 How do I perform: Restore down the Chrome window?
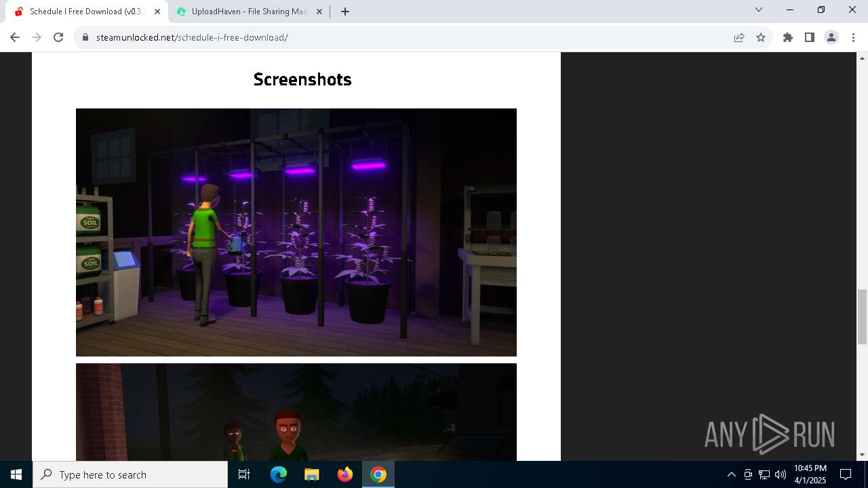[821, 9]
